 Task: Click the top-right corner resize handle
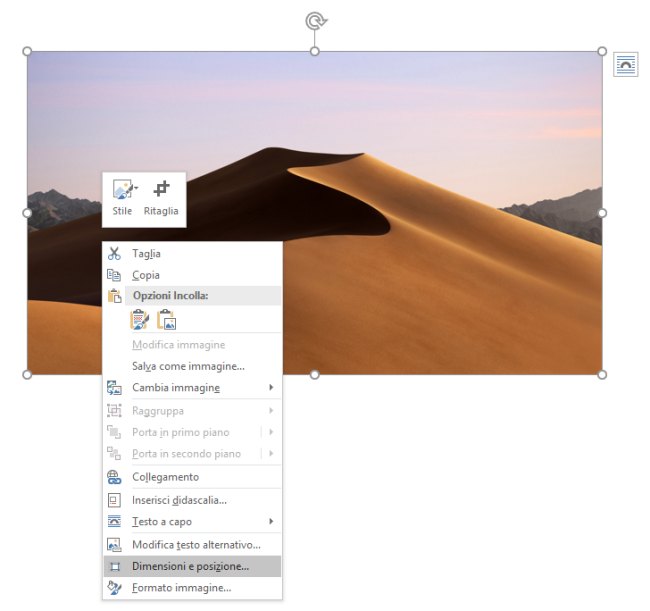tap(602, 51)
